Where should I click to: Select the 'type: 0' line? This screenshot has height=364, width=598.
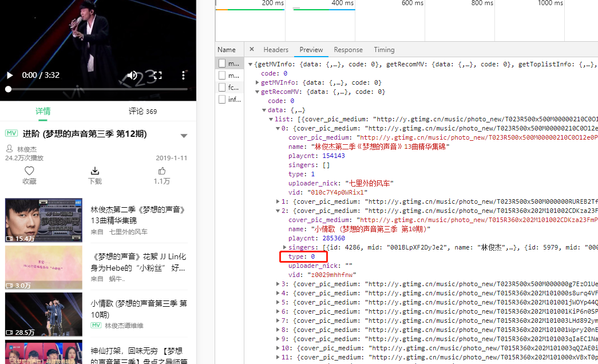click(302, 257)
